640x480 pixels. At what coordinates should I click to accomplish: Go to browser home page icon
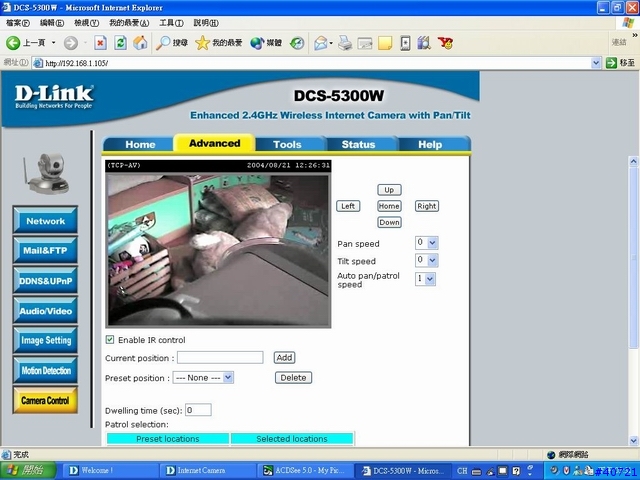click(140, 43)
